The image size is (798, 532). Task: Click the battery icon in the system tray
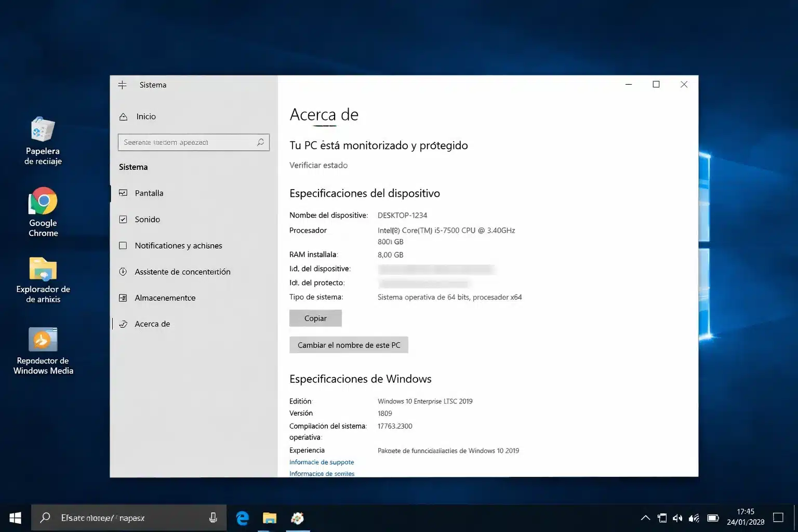[x=713, y=517]
